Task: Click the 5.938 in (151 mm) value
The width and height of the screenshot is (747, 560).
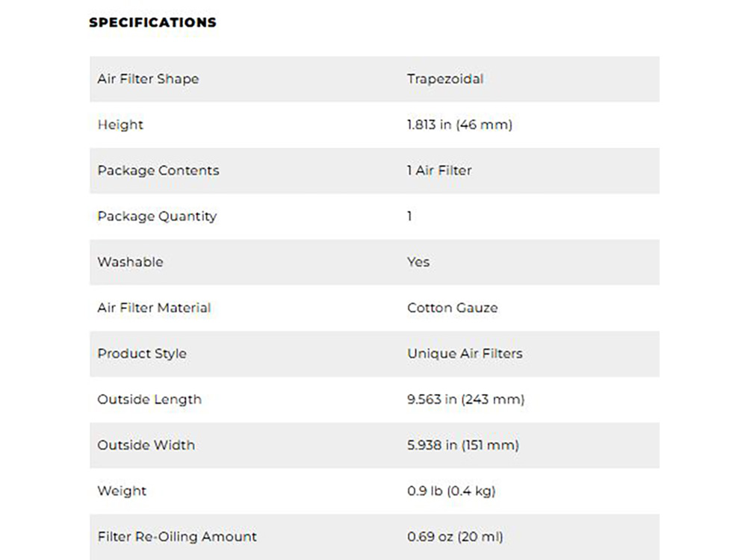Action: click(462, 445)
